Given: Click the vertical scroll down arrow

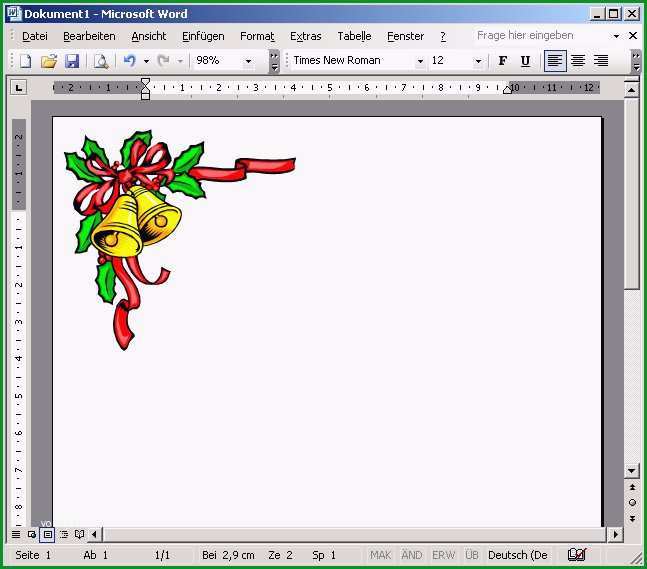Looking at the screenshot, I should [631, 470].
